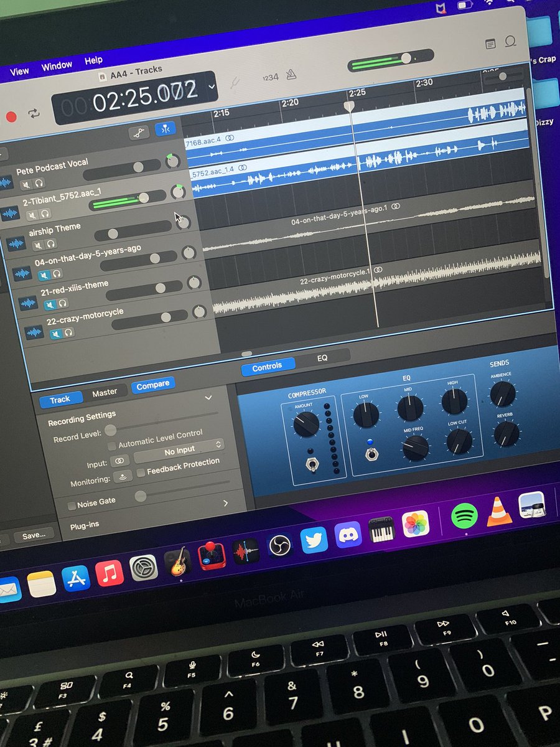The image size is (560, 747).
Task: Solo the 22-crazy-motorcycle track
Action: tap(69, 332)
